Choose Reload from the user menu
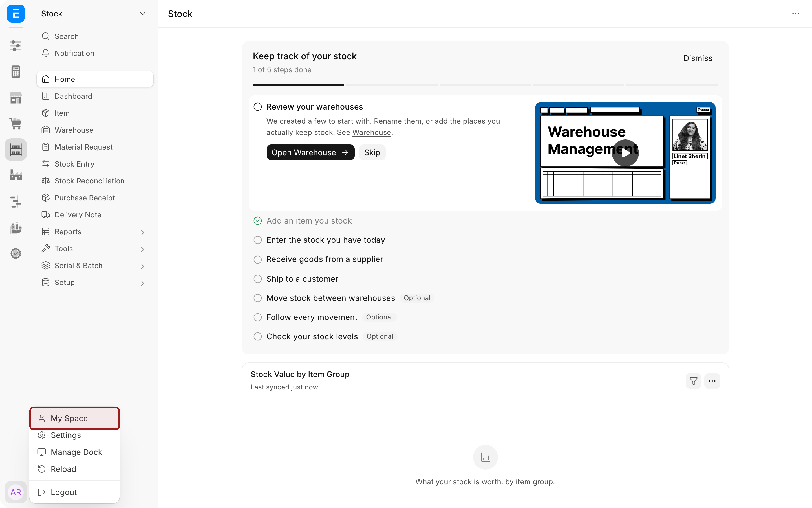Image resolution: width=812 pixels, height=508 pixels. [x=74, y=469]
